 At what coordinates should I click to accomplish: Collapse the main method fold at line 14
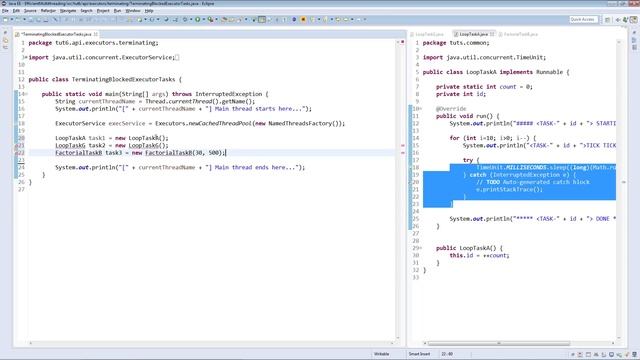(x=26, y=94)
